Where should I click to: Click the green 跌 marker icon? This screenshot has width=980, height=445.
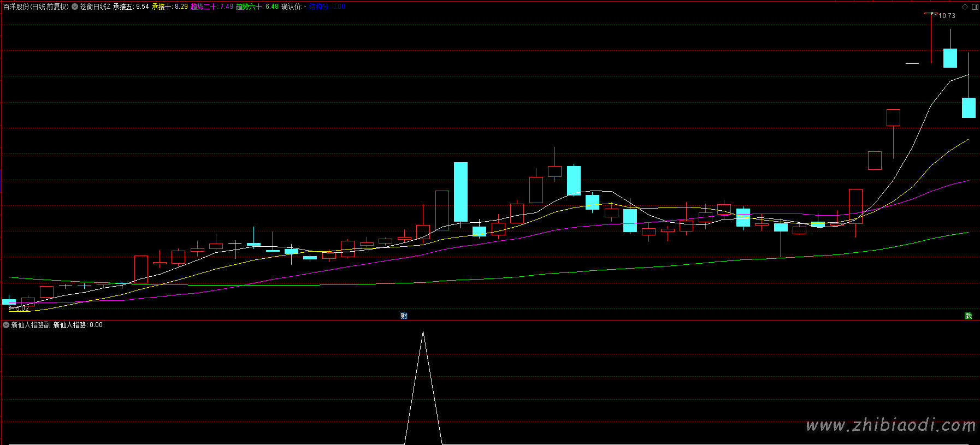969,316
